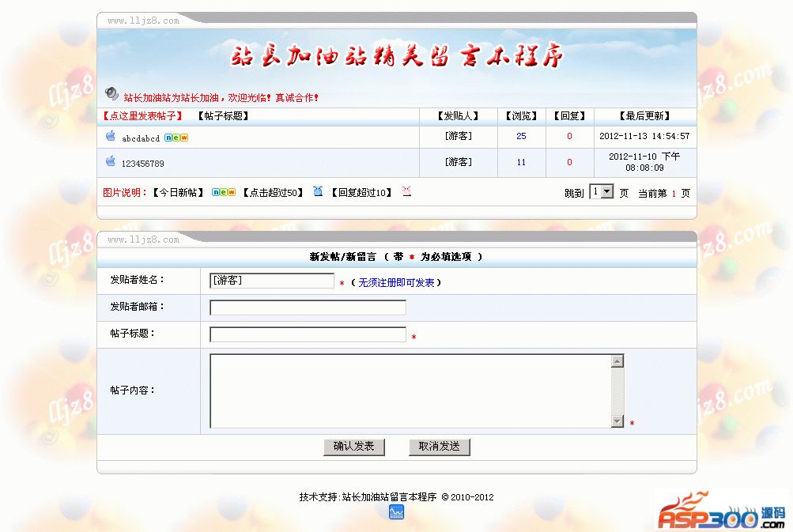Click the 新发帖/新留言 form heading
Viewport: 793px width, 532px height.
[x=343, y=257]
